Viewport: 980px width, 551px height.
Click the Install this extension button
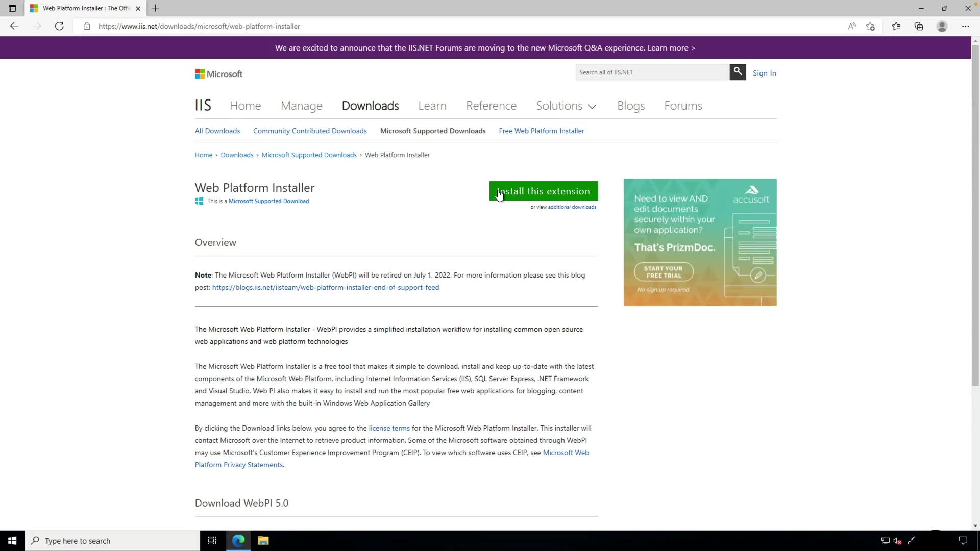point(544,191)
